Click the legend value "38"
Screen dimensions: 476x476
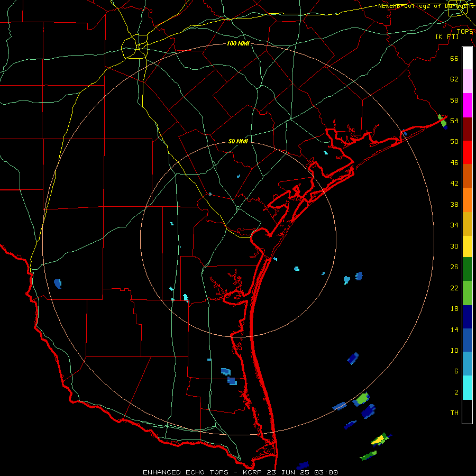click(x=454, y=204)
